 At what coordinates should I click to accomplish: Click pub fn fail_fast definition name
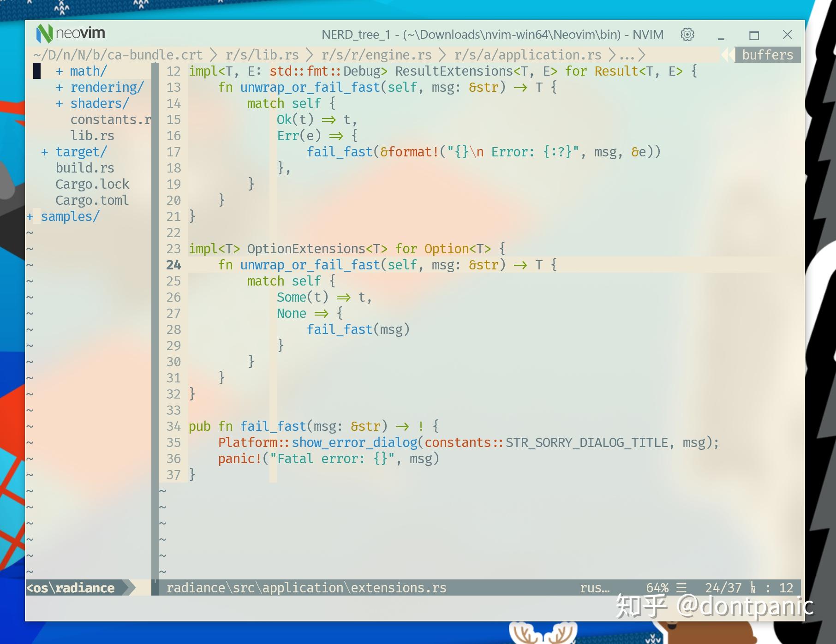[273, 427]
